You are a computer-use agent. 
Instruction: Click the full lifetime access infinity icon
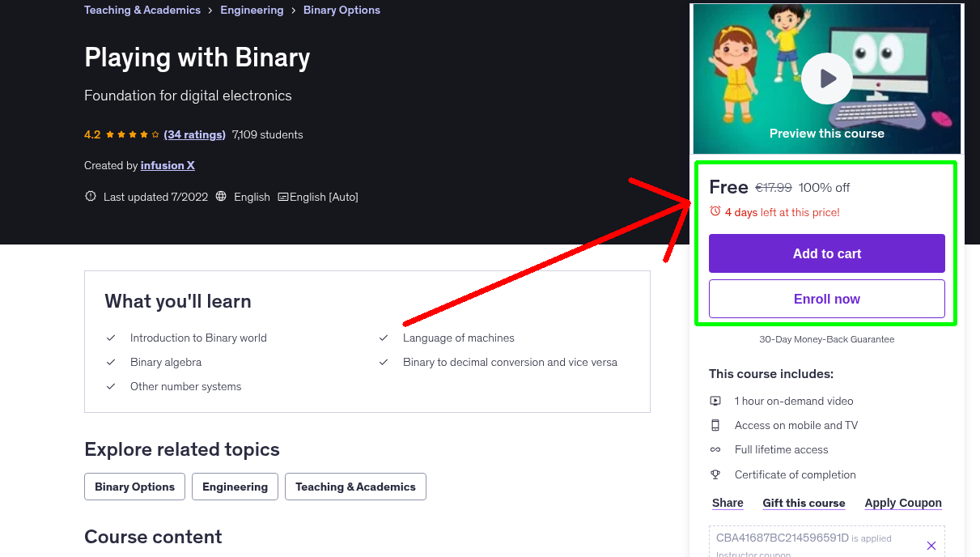coord(715,449)
